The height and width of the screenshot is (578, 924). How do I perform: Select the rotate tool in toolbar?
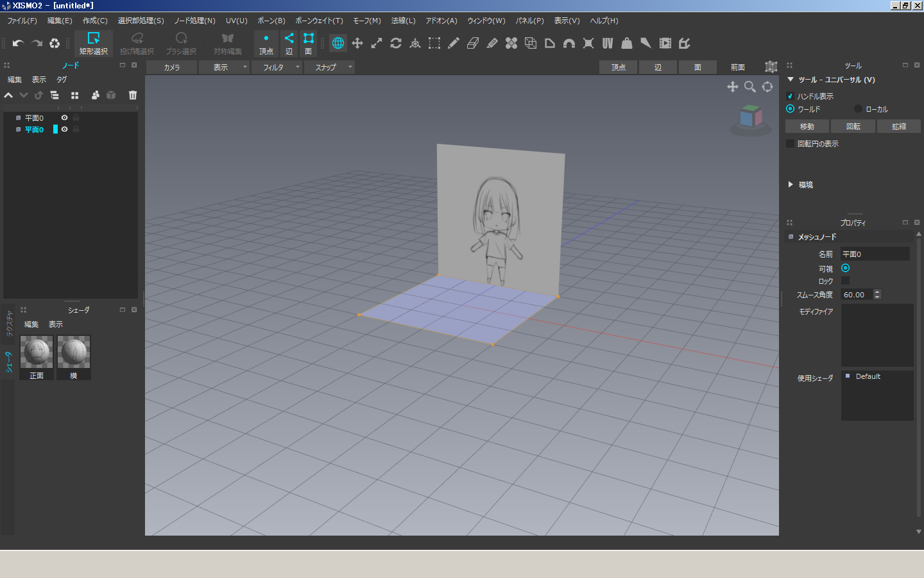[396, 43]
